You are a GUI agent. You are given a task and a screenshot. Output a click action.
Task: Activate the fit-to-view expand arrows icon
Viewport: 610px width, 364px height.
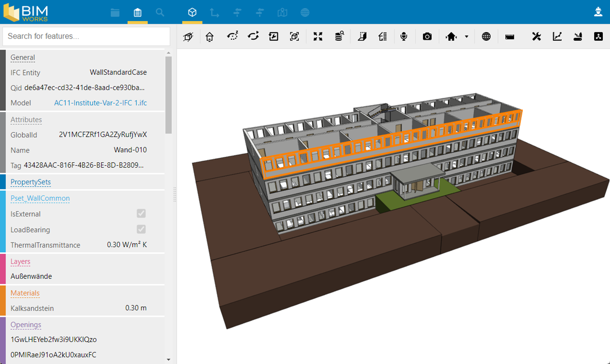point(318,36)
